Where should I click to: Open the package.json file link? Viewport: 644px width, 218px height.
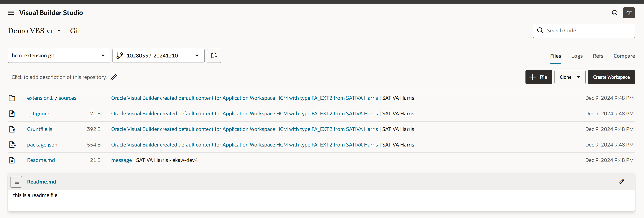point(42,145)
